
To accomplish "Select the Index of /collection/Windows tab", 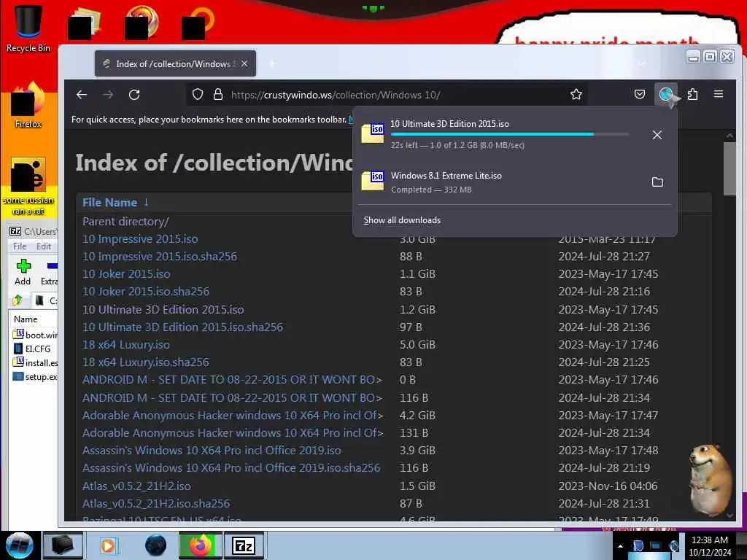I will coord(175,64).
